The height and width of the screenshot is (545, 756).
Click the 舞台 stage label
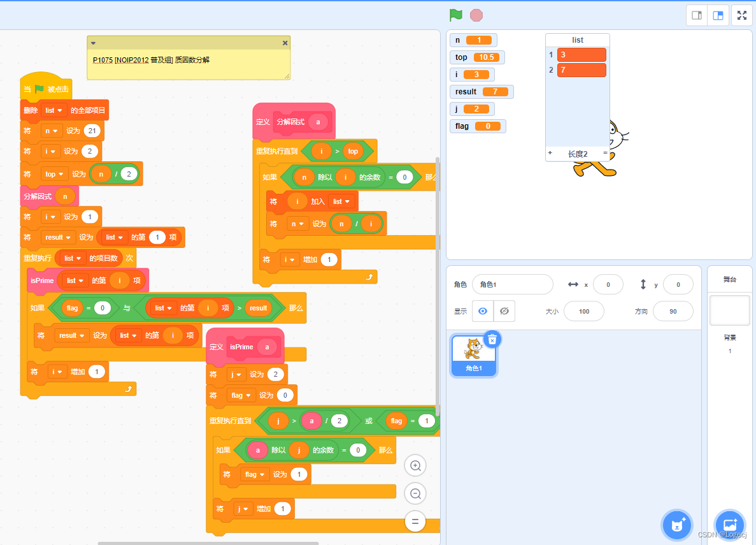(x=729, y=279)
